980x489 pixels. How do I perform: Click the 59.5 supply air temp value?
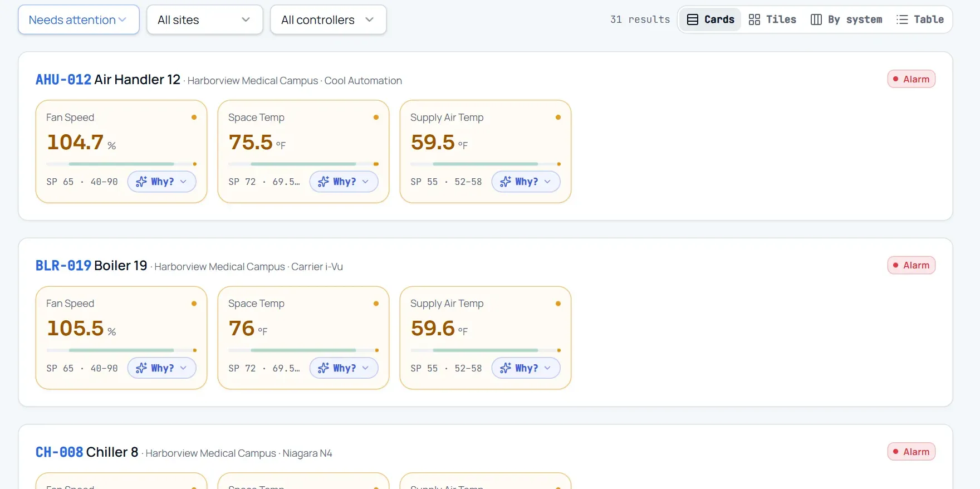coord(433,142)
